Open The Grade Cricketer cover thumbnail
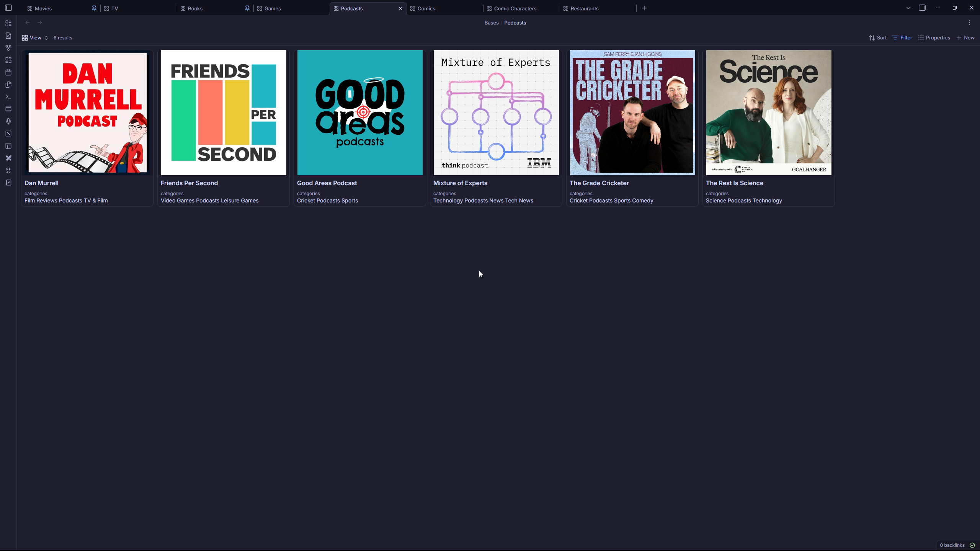This screenshot has height=551, width=980. (632, 112)
